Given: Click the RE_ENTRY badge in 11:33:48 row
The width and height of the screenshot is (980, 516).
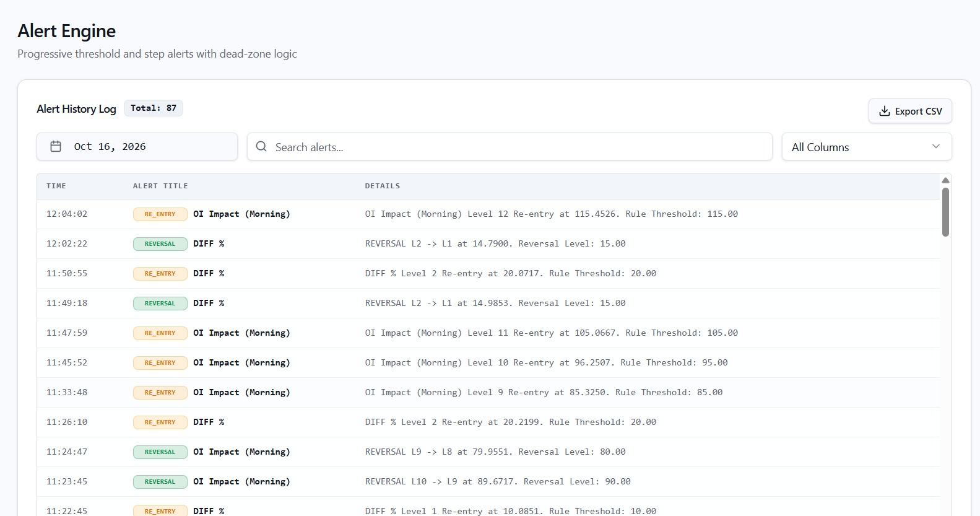Looking at the screenshot, I should pos(160,393).
